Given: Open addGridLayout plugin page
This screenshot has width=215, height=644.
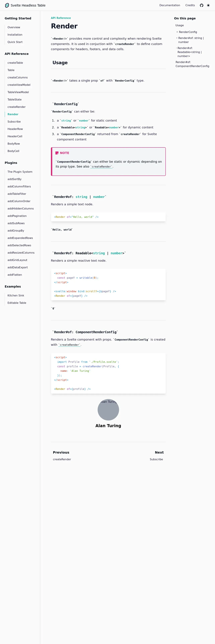Looking at the screenshot, I should (x=17, y=260).
